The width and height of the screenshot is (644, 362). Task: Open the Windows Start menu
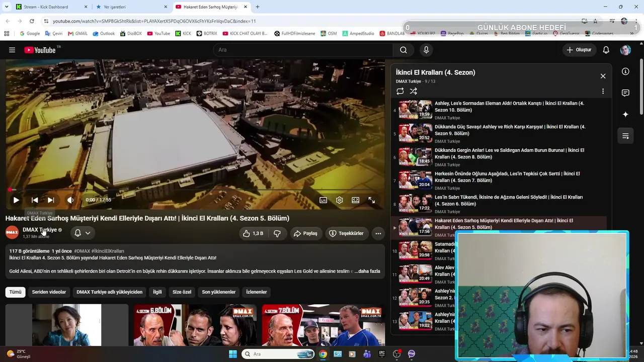pos(233,354)
